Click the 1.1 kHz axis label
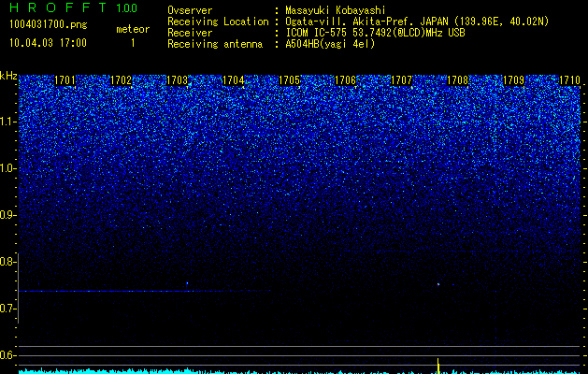588x374 pixels. (8, 122)
